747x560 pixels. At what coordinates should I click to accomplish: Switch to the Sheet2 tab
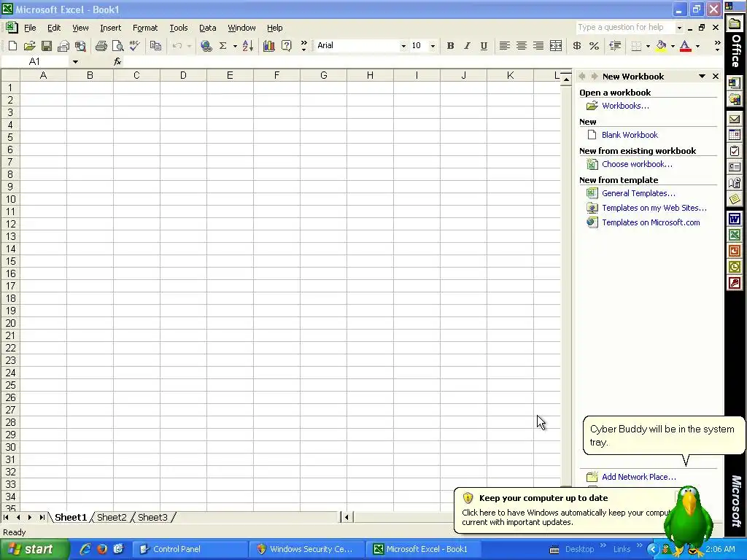[x=112, y=517]
